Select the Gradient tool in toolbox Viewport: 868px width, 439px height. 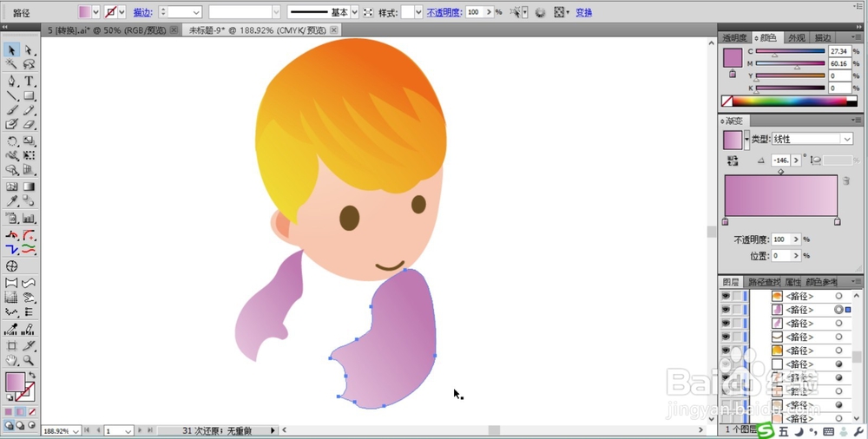click(x=29, y=187)
